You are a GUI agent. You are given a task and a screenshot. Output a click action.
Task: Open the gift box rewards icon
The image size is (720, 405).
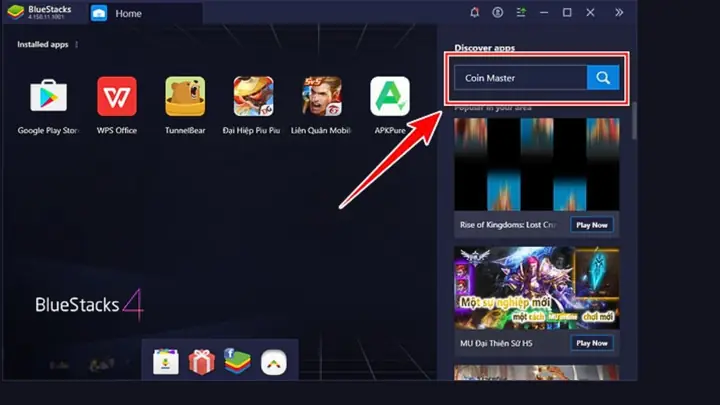click(x=202, y=362)
